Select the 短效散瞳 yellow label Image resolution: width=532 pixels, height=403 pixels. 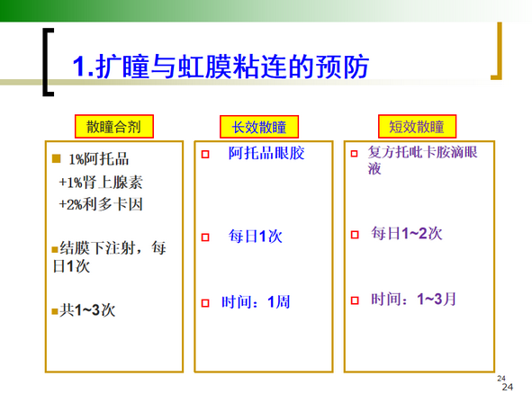(x=417, y=127)
